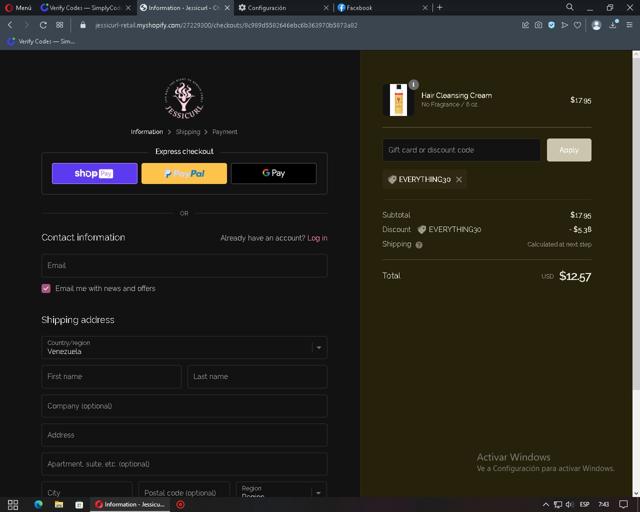The image size is (640, 512).
Task: Click the shipping help question icon
Action: [x=419, y=245]
